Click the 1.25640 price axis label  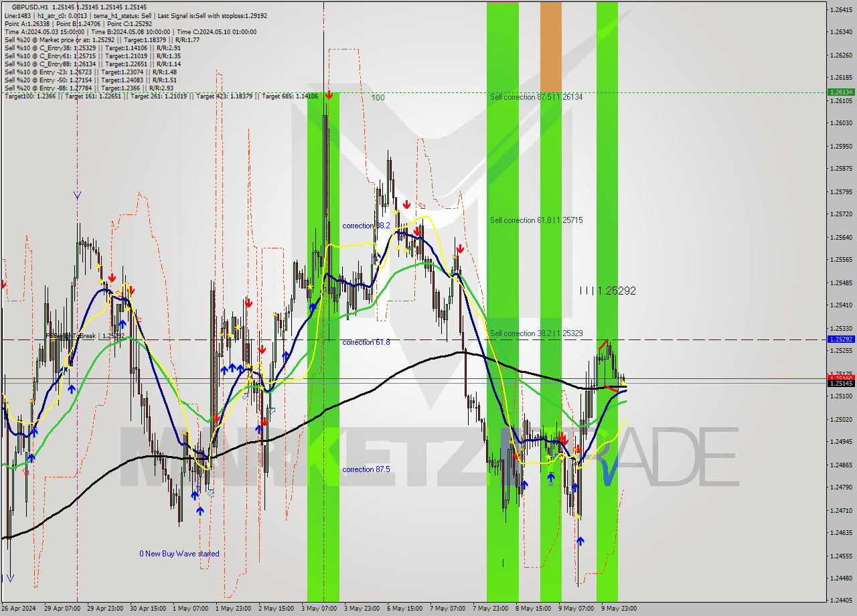point(841,238)
